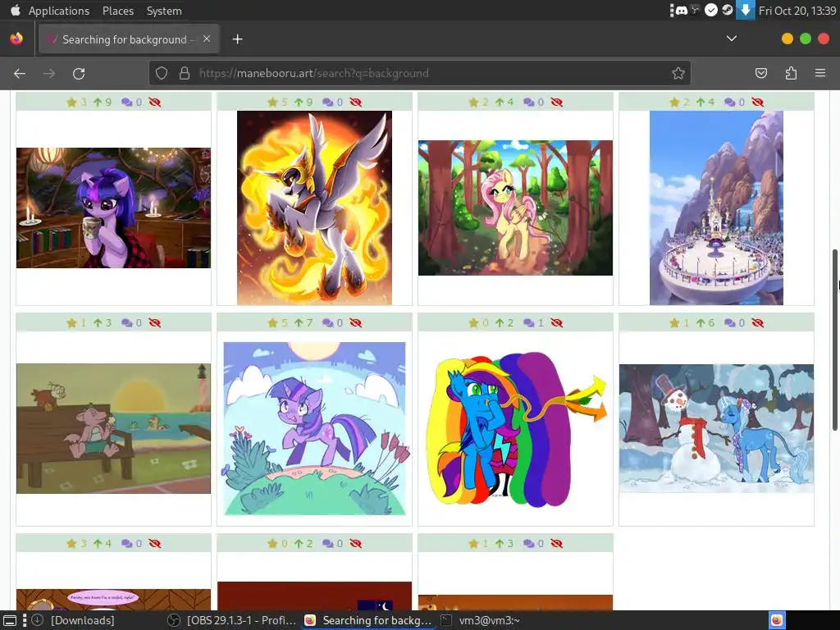Open the Places menu
Image resolution: width=840 pixels, height=630 pixels.
pos(118,11)
